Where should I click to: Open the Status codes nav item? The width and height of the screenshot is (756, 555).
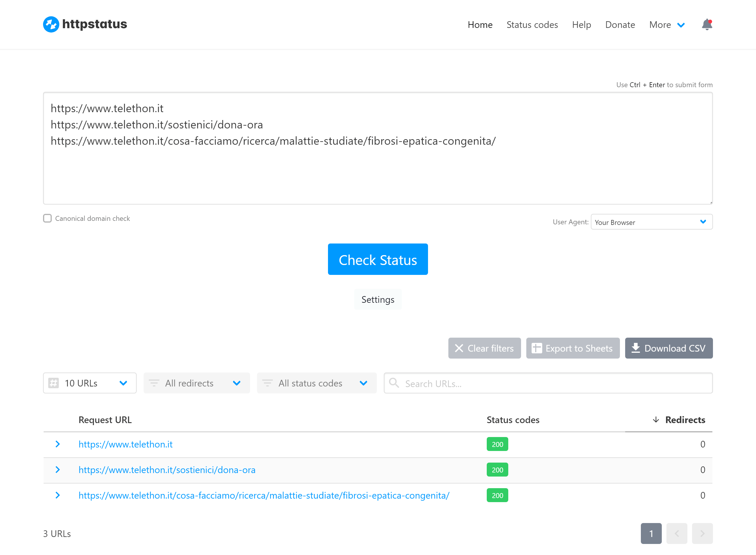tap(532, 25)
